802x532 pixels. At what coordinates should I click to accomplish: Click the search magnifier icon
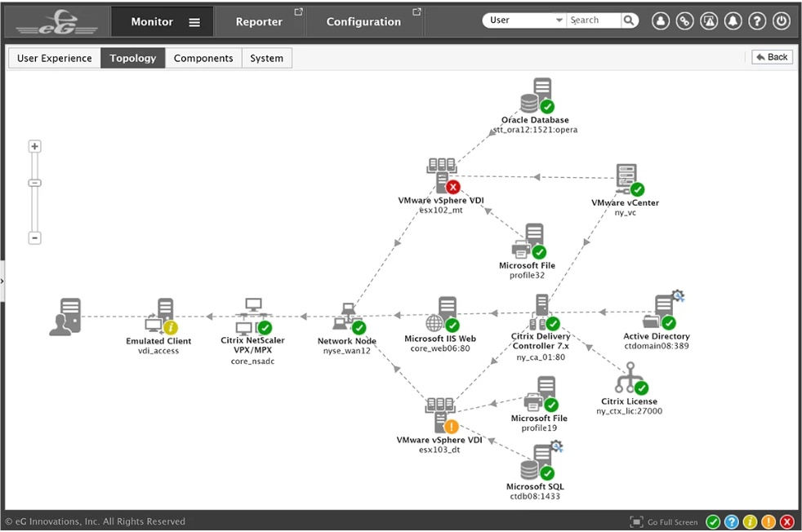629,20
